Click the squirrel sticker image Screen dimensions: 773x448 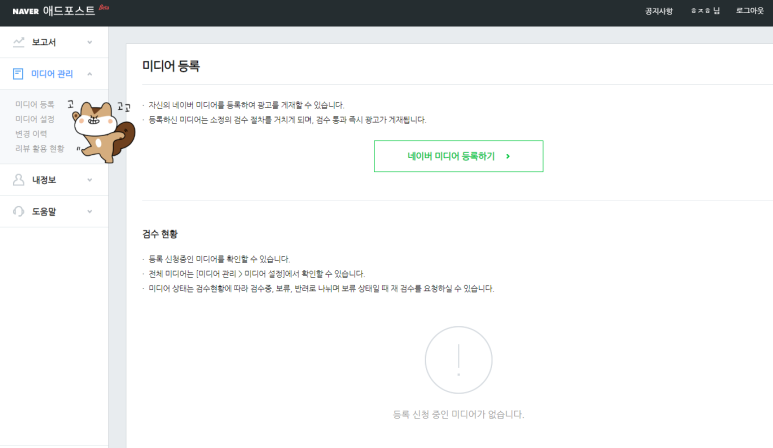[104, 132]
